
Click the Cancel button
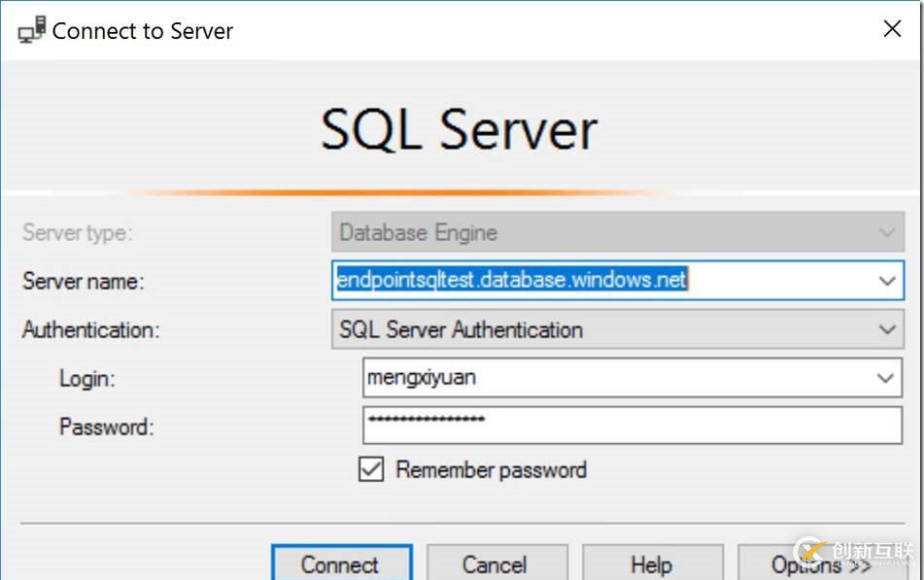(x=496, y=563)
